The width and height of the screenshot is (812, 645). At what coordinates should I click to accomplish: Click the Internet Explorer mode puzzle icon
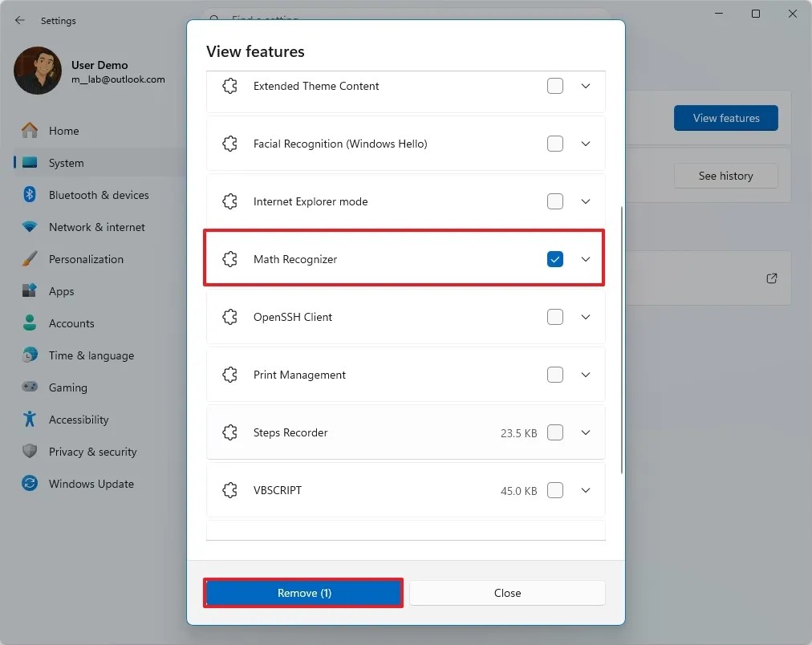230,201
